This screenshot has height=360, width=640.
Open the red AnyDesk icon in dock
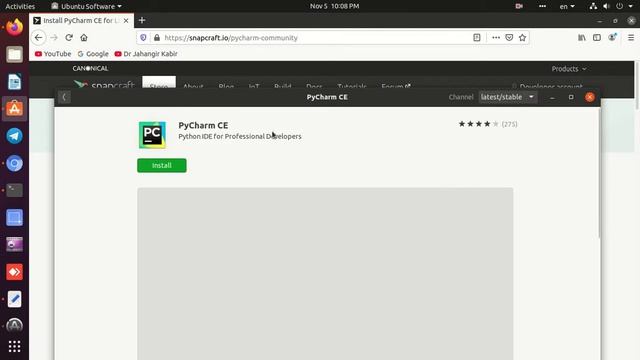tap(15, 272)
